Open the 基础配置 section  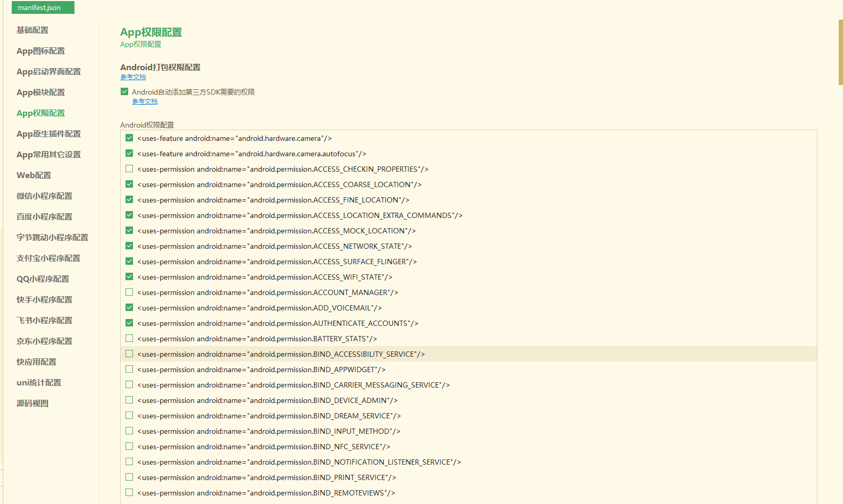point(32,30)
